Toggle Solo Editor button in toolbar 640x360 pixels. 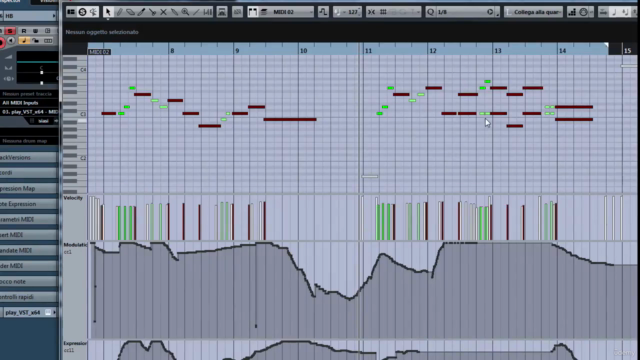pos(82,12)
